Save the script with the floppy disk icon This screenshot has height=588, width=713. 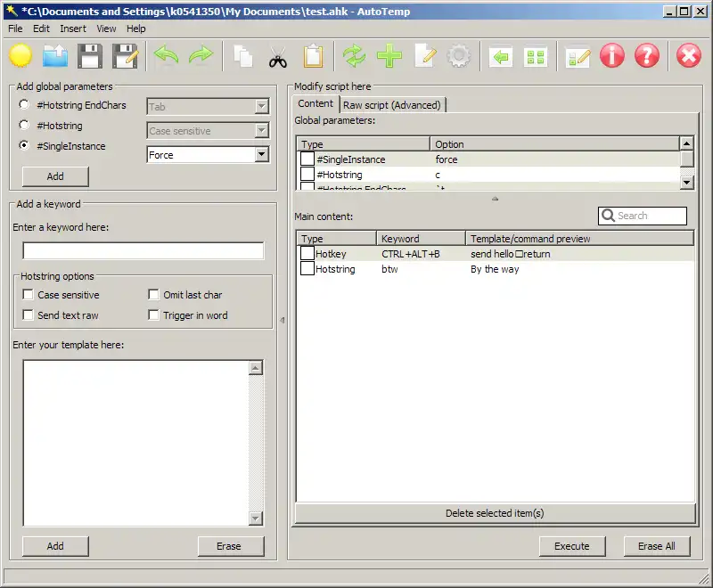(x=90, y=56)
